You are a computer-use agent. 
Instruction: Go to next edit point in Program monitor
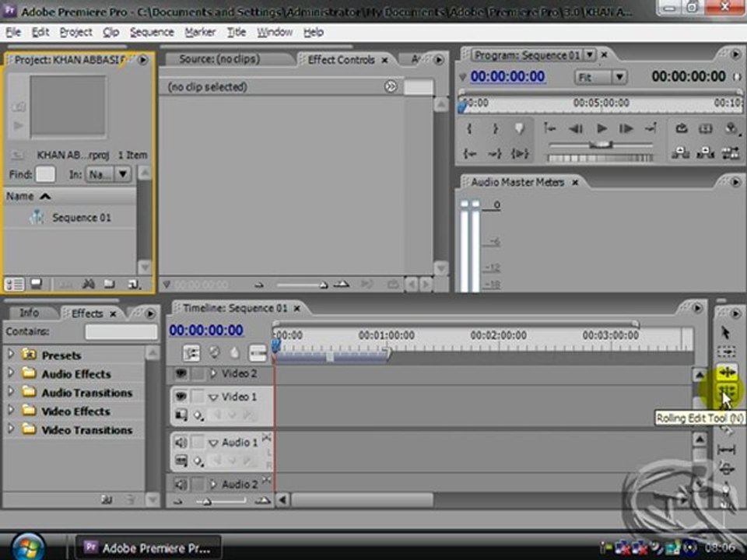pos(651,128)
